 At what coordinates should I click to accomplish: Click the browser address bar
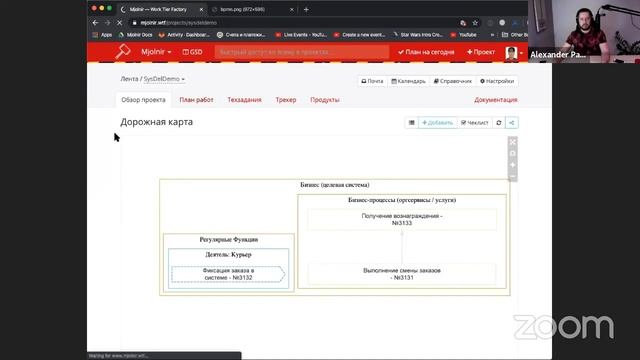click(x=294, y=23)
